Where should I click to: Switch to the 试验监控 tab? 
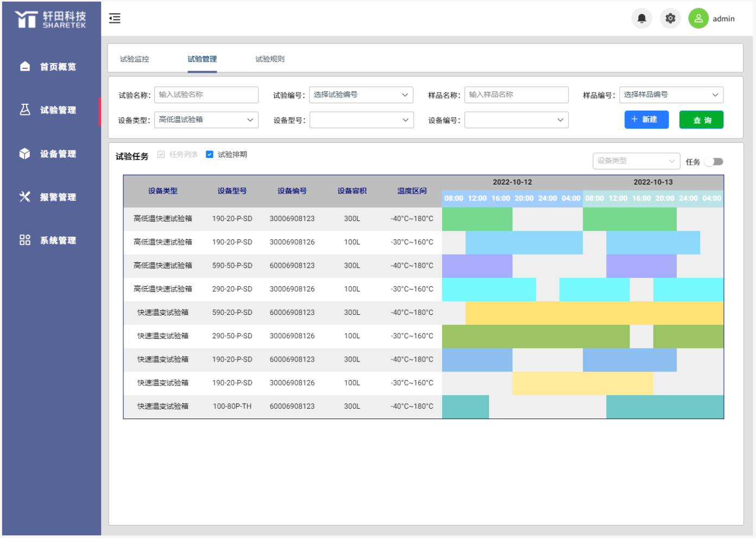pyautogui.click(x=135, y=59)
